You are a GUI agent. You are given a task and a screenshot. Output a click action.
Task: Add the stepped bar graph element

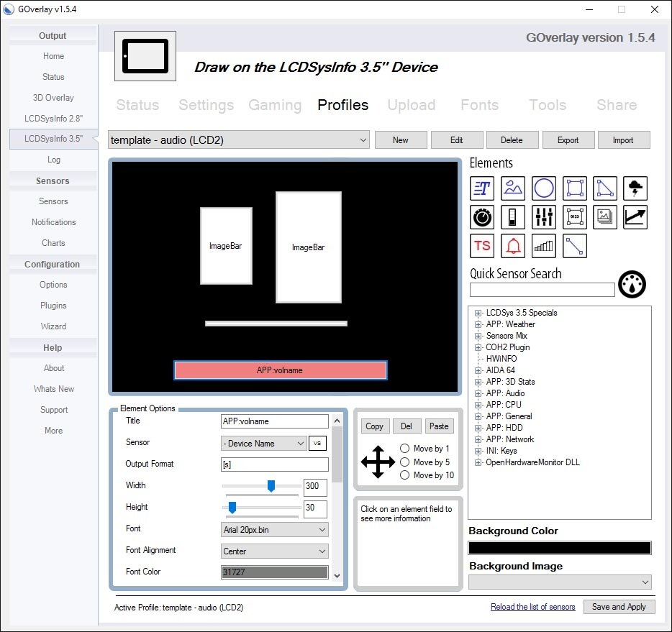tap(543, 246)
